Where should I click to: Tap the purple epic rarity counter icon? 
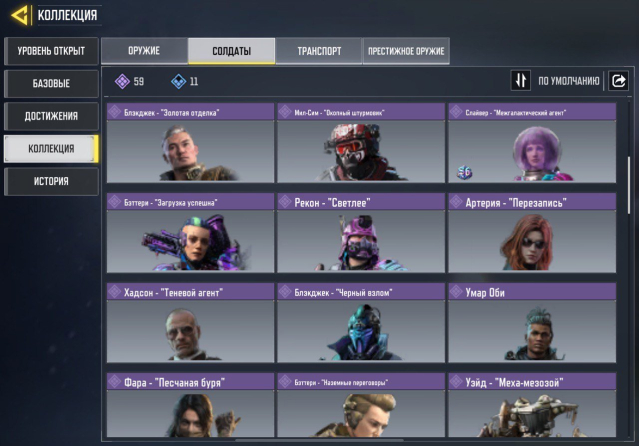122,82
